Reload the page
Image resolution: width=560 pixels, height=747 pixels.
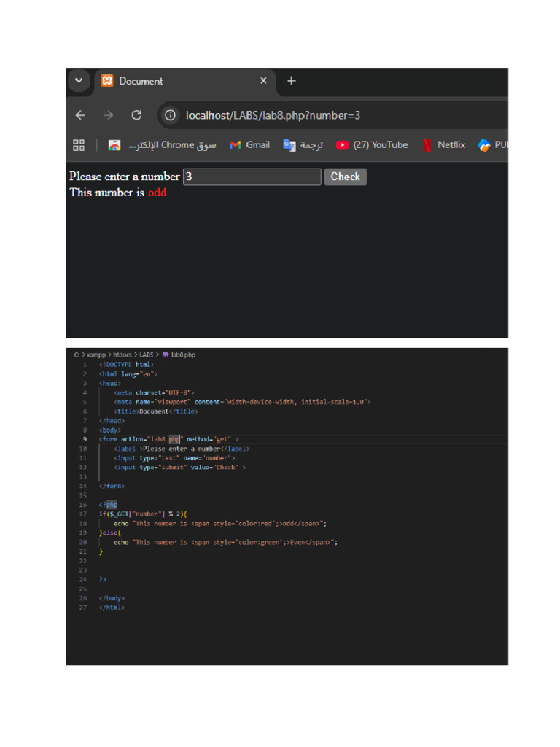tap(136, 115)
